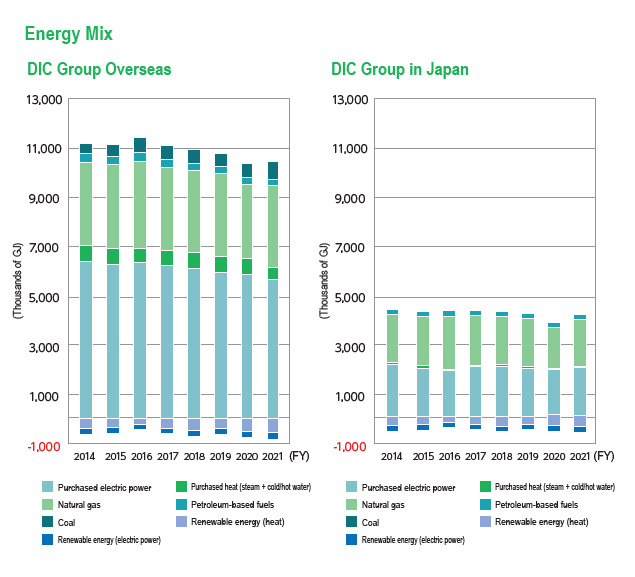Click the Overseas chart 2015 axis label
Viewport: 635px width, 577px height.
point(115,456)
